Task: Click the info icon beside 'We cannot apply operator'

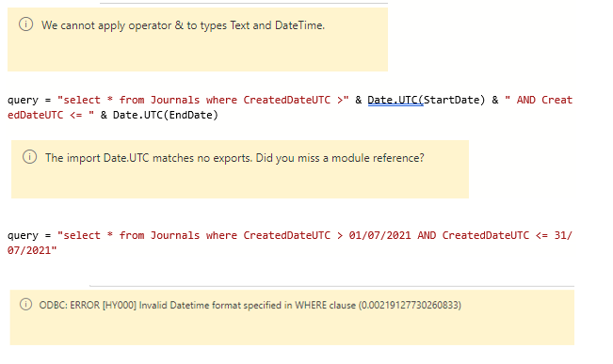Action: tap(25, 24)
